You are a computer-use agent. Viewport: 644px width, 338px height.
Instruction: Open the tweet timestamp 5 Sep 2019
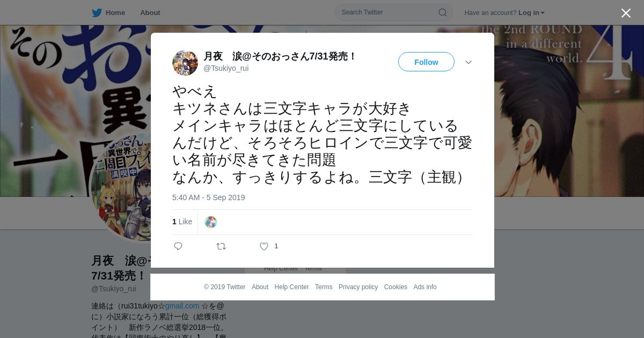click(x=208, y=197)
